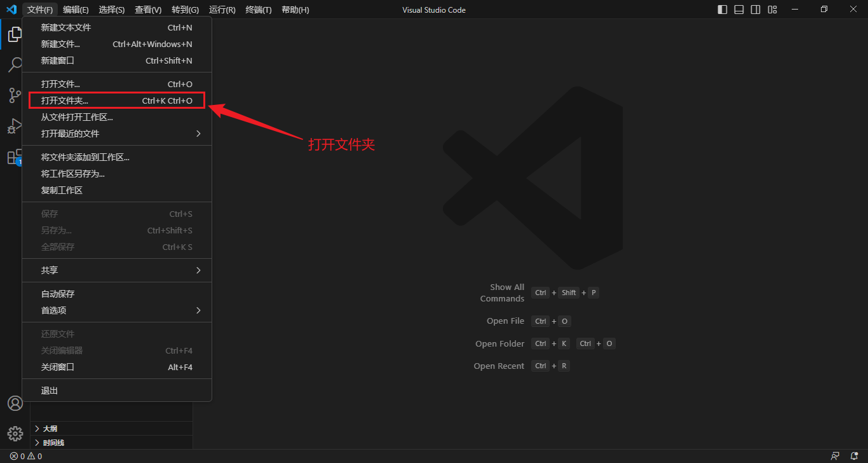868x463 pixels.
Task: Click the 文件(F) menu
Action: pyautogui.click(x=40, y=10)
